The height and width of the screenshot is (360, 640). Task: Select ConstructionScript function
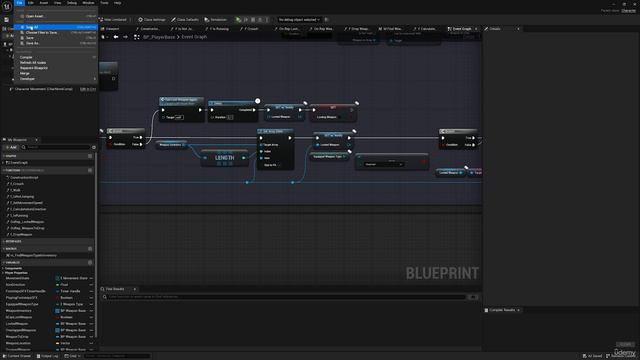tap(22, 178)
